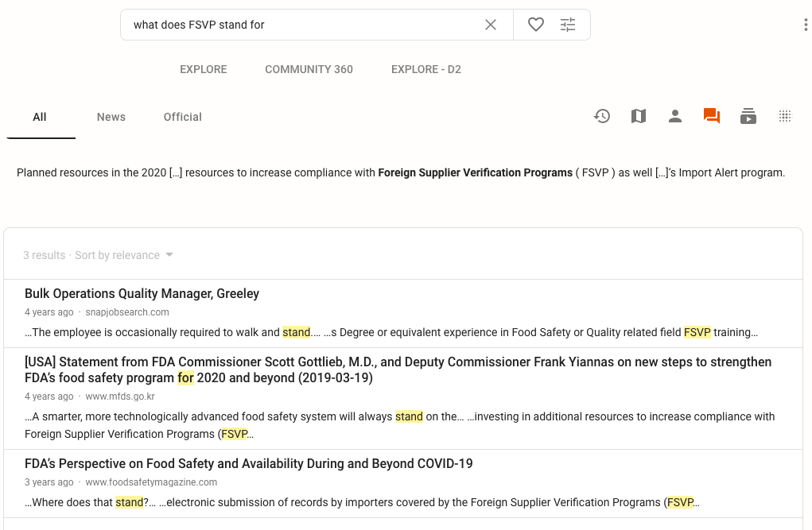This screenshot has height=530, width=812.
Task: Click the snippet starting 'The employee is occasionally required'
Action: [x=391, y=332]
